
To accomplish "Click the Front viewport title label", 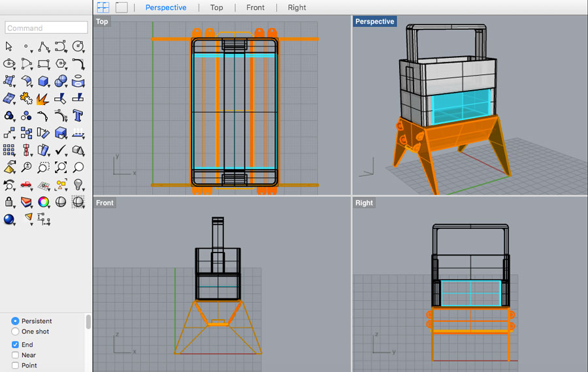I will click(x=105, y=203).
